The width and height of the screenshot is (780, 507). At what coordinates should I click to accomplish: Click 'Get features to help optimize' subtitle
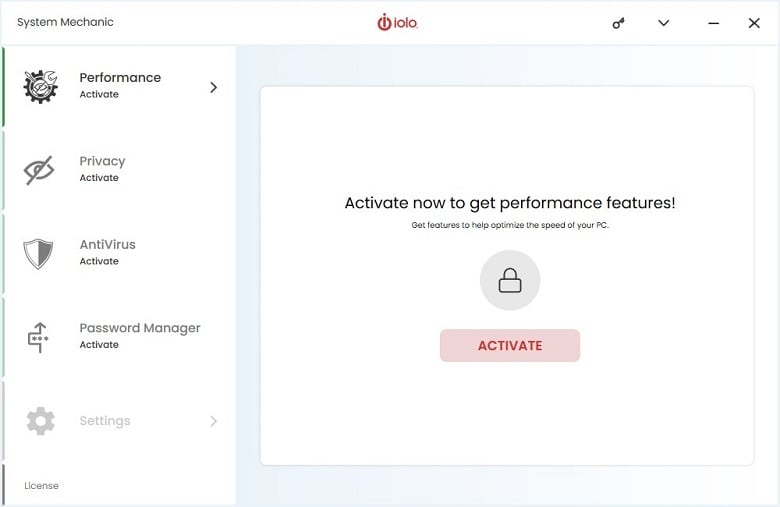point(510,225)
